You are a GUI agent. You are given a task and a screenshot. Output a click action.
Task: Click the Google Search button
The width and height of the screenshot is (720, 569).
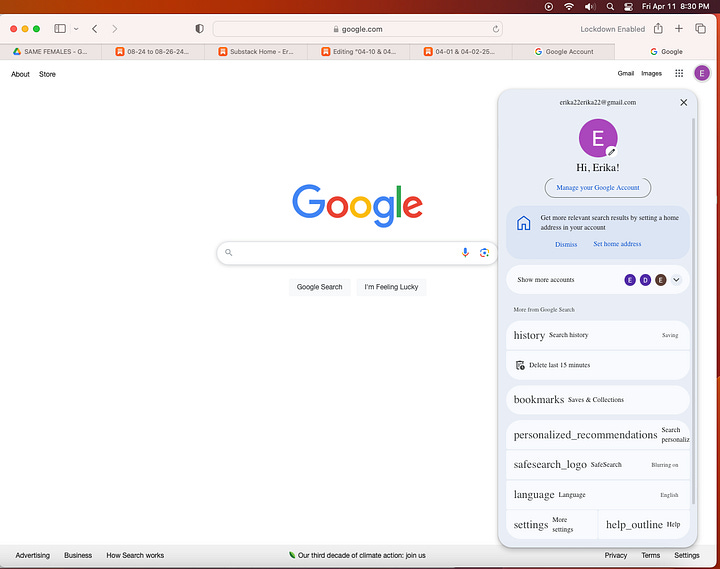(x=320, y=287)
